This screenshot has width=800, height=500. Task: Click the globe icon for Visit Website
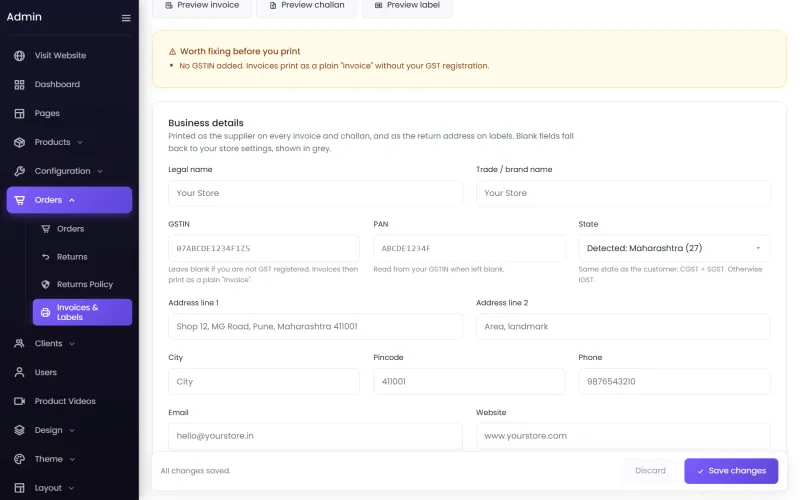19,56
